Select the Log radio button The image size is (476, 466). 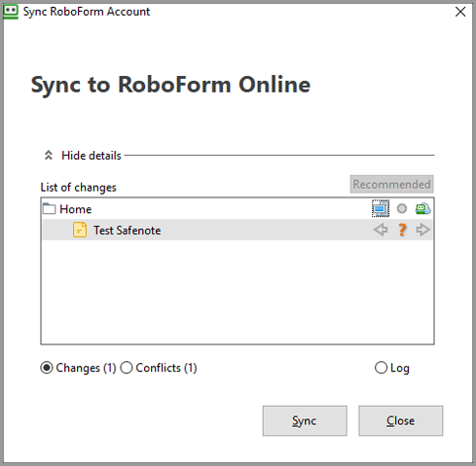point(381,368)
